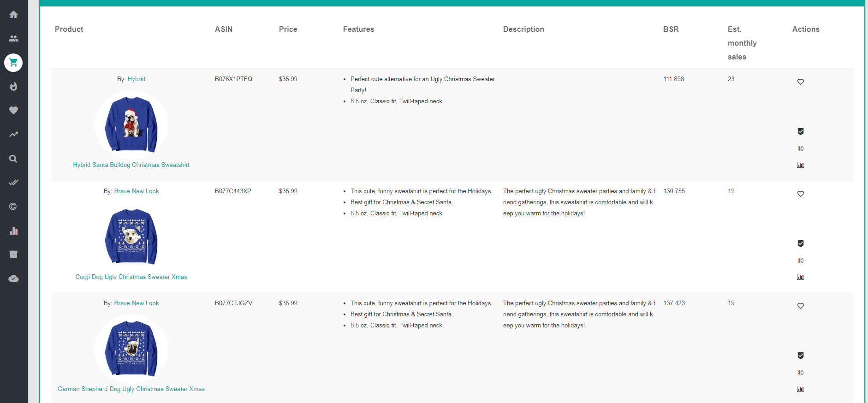Open chart icon for Hybrid Santa Bulldog row
This screenshot has width=868, height=403.
pyautogui.click(x=801, y=165)
